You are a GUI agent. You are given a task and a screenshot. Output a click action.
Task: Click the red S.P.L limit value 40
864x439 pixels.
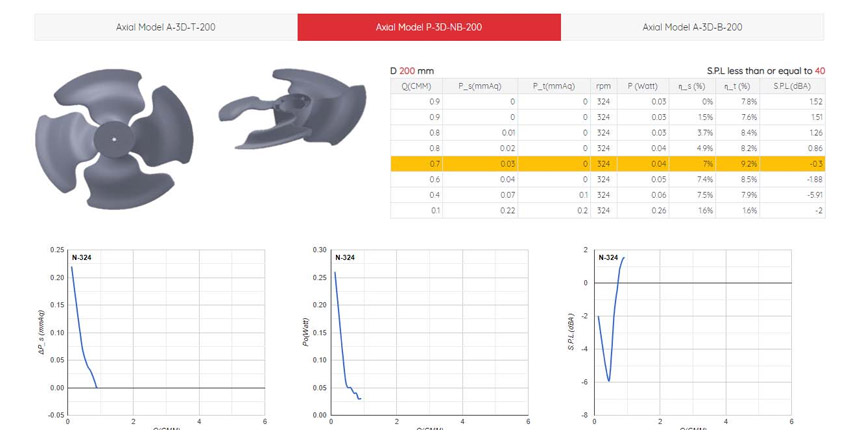click(820, 71)
